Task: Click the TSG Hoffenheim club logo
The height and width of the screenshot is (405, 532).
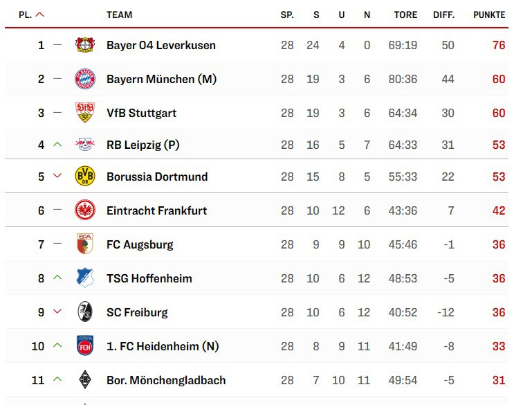Action: point(85,278)
